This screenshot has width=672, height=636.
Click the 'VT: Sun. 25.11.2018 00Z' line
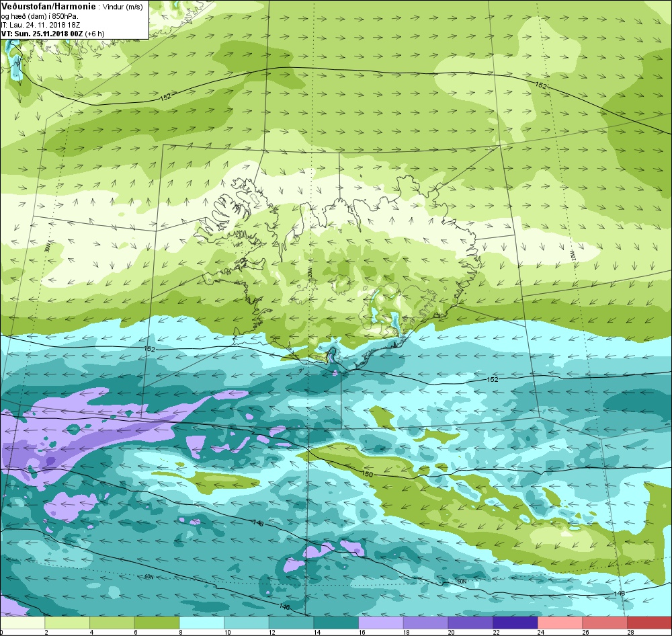tap(42, 34)
